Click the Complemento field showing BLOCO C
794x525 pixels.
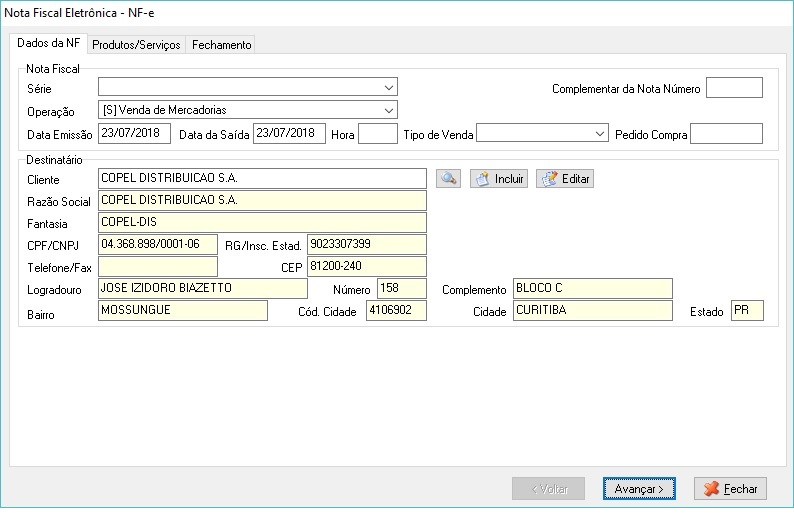pos(592,288)
